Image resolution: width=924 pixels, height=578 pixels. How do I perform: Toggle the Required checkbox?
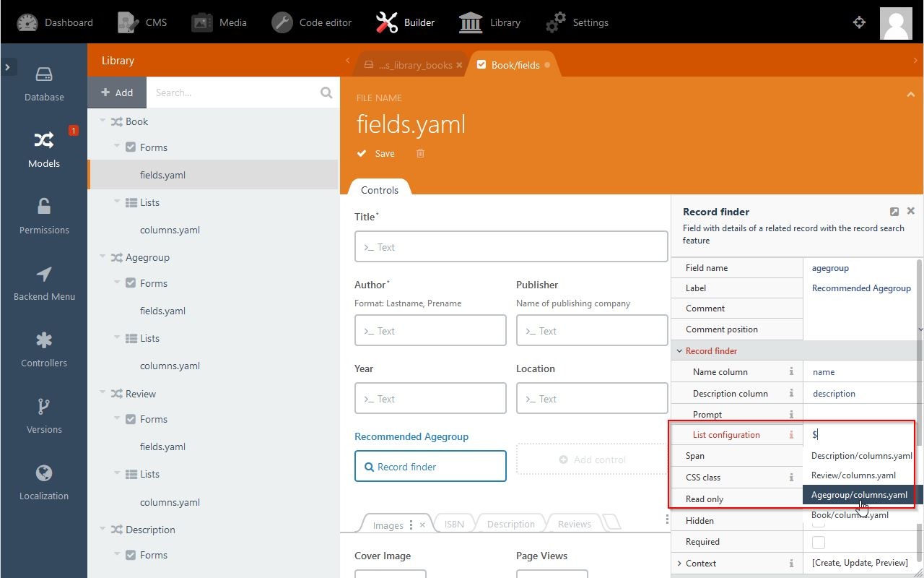819,542
